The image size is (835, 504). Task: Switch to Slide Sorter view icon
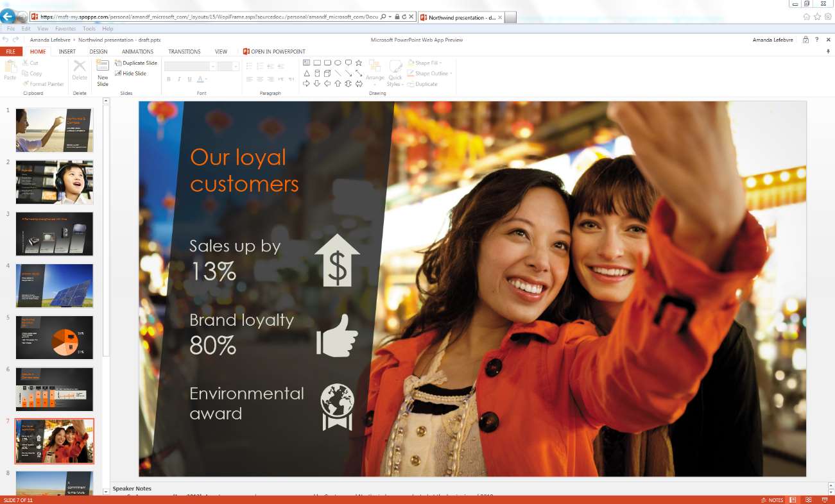pyautogui.click(x=809, y=500)
